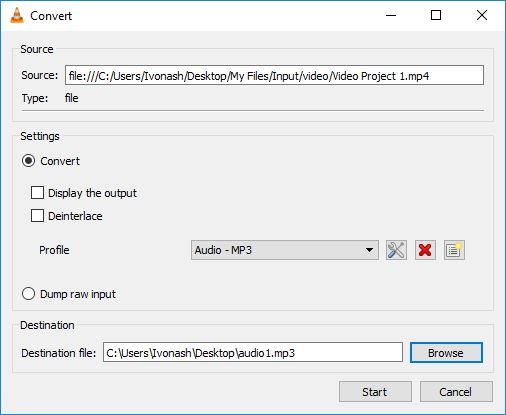Select the Convert radio button
Image resolution: width=506 pixels, height=415 pixels.
(x=28, y=161)
